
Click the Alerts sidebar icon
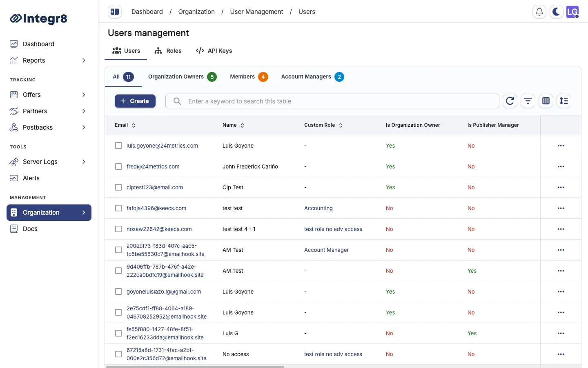tap(14, 178)
